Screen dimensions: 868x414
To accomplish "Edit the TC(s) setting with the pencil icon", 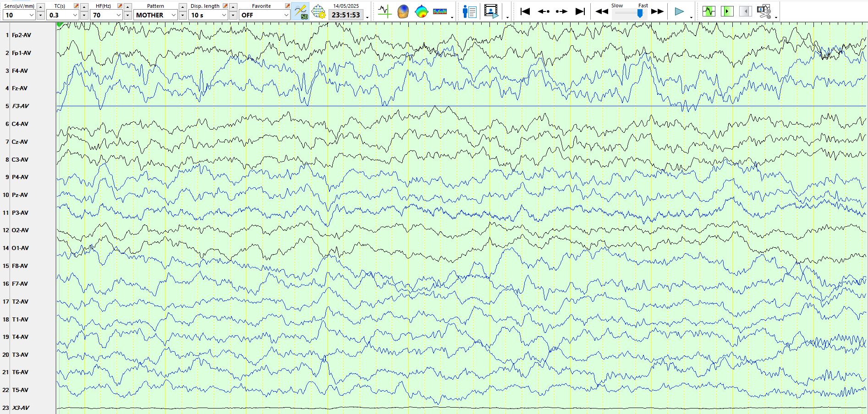I will point(76,6).
